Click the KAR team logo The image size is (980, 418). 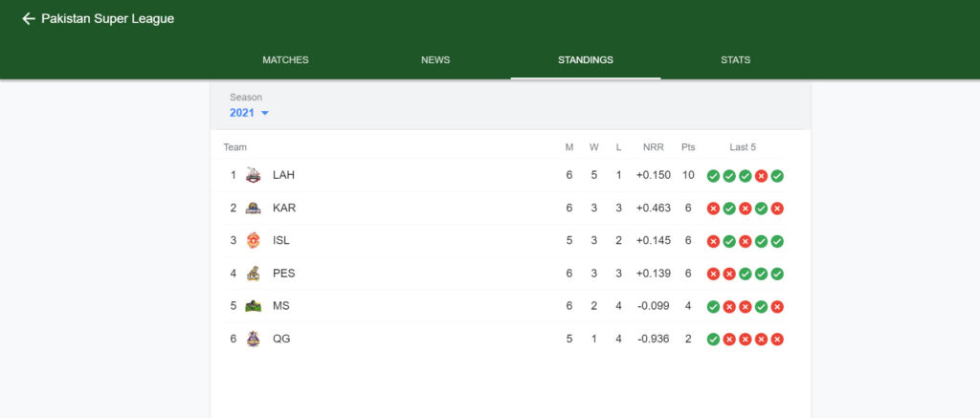click(253, 209)
